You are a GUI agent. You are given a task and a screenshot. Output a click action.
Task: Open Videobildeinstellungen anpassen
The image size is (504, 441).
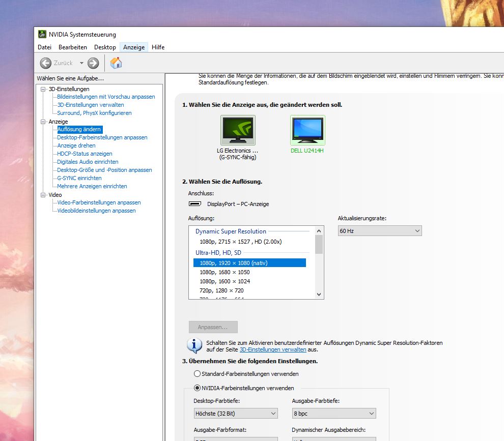coord(96,211)
